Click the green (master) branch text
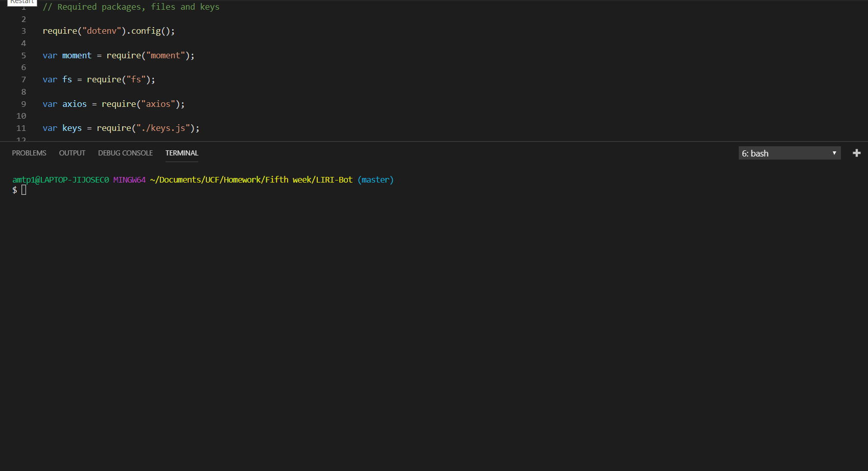Image resolution: width=868 pixels, height=471 pixels. pos(376,180)
